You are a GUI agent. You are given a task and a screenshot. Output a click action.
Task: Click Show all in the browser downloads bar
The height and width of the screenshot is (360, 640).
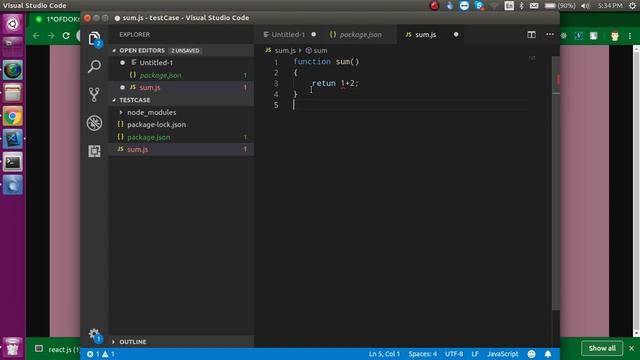602,348
